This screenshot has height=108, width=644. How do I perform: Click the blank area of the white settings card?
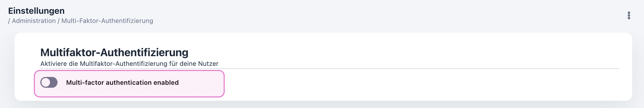[403, 86]
